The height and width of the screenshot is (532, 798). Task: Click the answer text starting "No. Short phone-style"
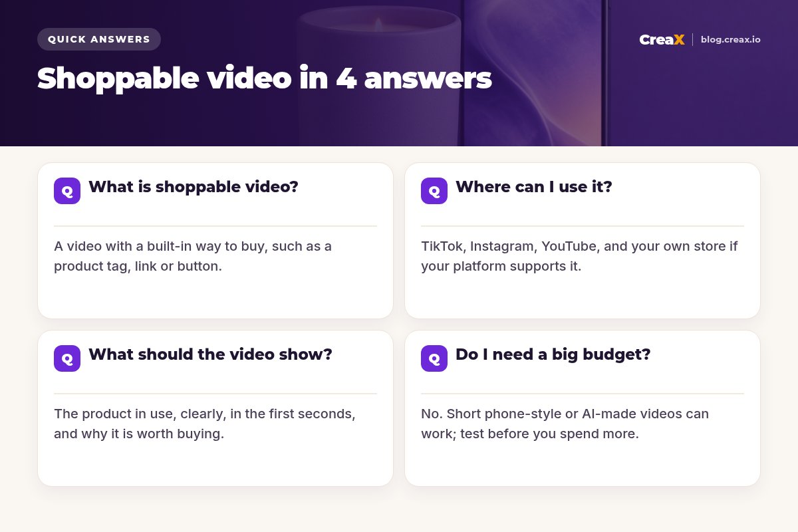(565, 424)
